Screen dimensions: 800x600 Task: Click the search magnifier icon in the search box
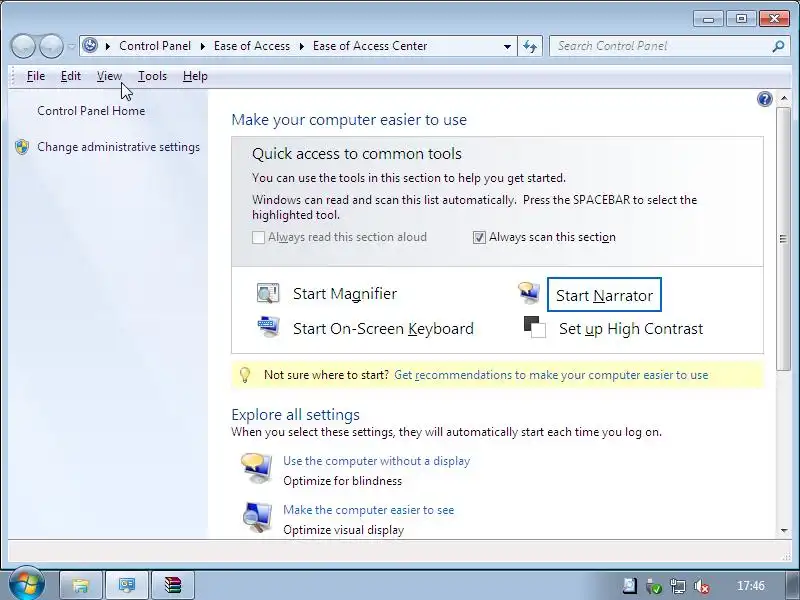[x=778, y=46]
